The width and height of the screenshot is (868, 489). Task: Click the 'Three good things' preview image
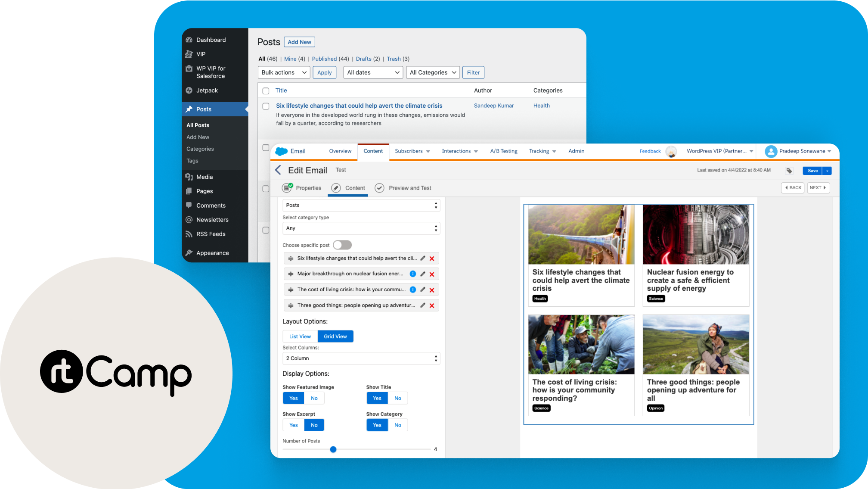(696, 345)
